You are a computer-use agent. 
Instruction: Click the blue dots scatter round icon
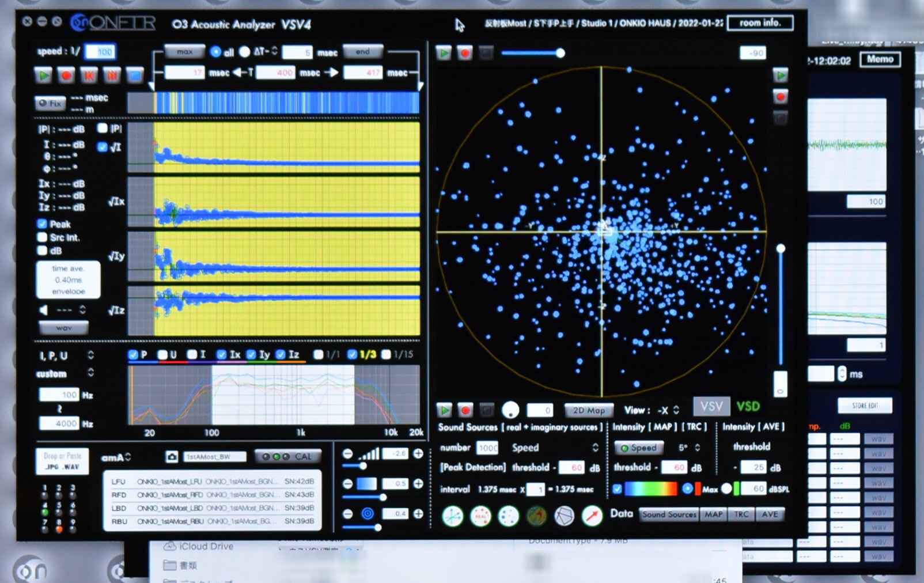tap(508, 516)
